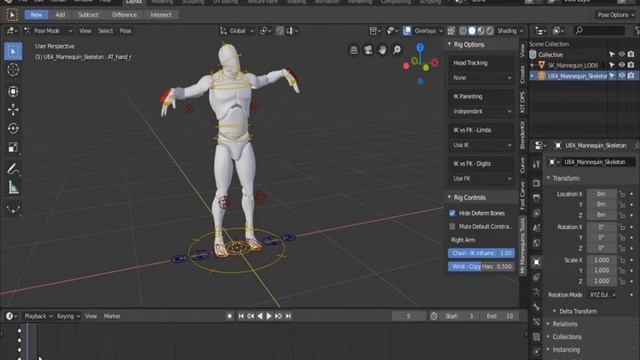Open the Global orientation dropdown
This screenshot has width=640, height=360.
[237, 31]
